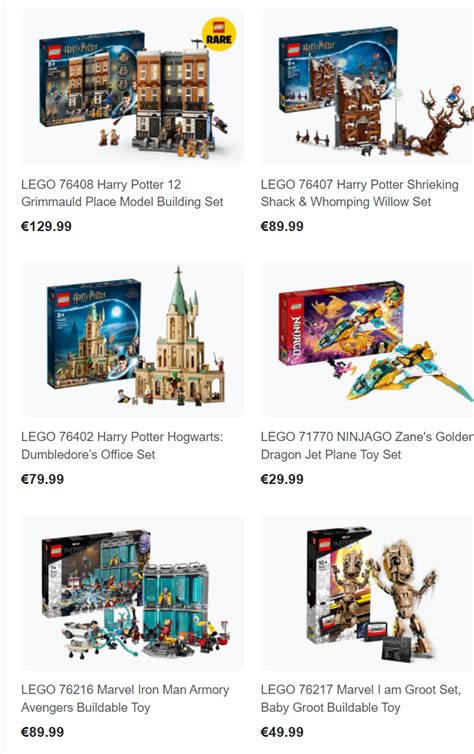Click the €29.99 NINJAGO jet price
The height and width of the screenshot is (754, 474).
(282, 479)
